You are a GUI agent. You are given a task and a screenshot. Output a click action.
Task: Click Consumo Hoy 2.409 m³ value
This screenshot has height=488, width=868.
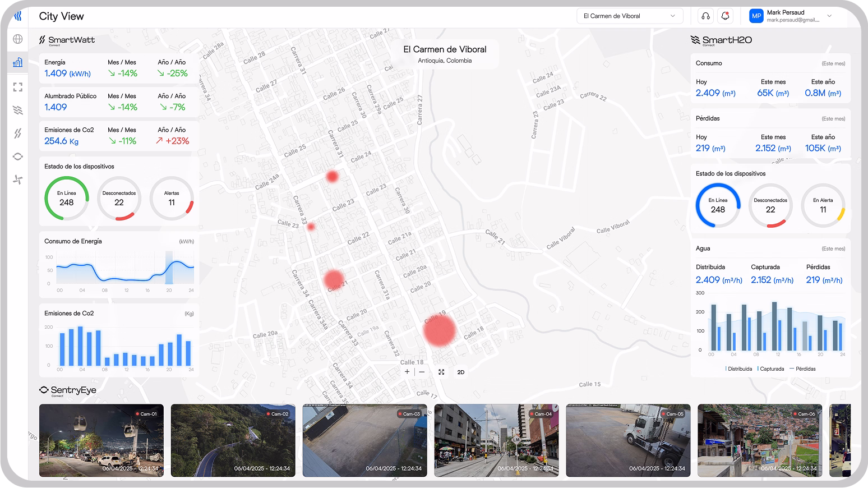pos(715,93)
